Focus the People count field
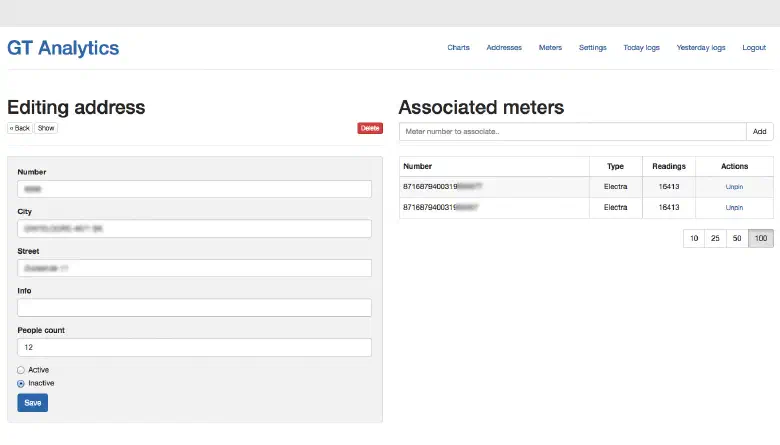The height and width of the screenshot is (445, 780). tap(195, 348)
